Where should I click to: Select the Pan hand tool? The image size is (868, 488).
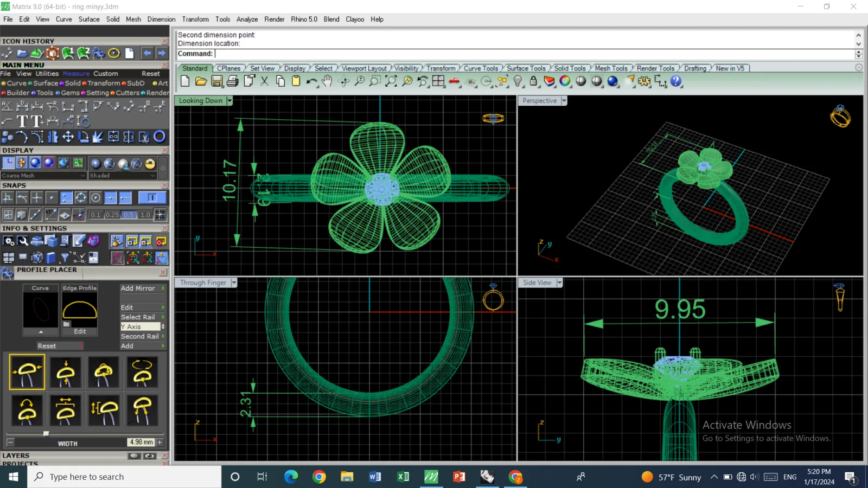[x=327, y=81]
